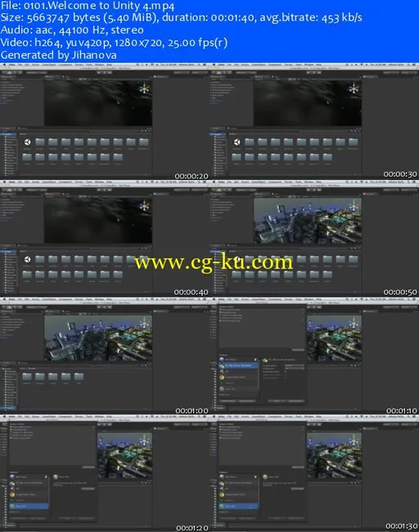
Task: Click the city scene view in the 00:01:10 frame
Action: 334,338
